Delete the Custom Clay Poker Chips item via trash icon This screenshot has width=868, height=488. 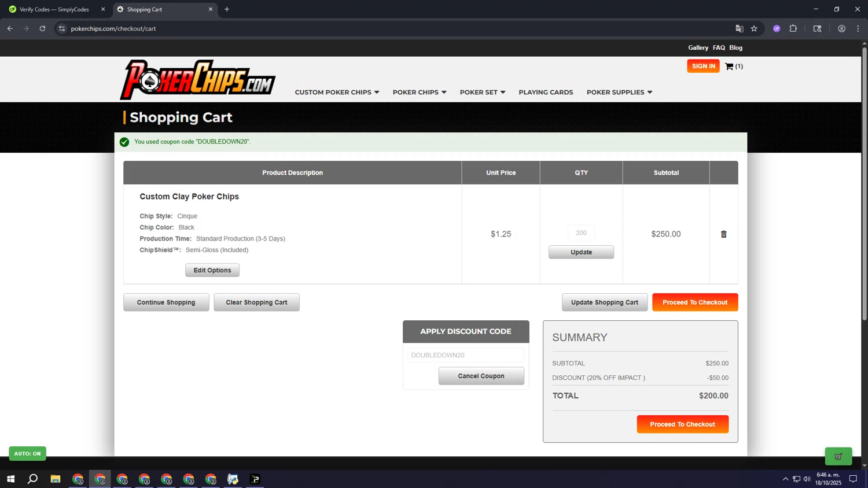pyautogui.click(x=723, y=234)
